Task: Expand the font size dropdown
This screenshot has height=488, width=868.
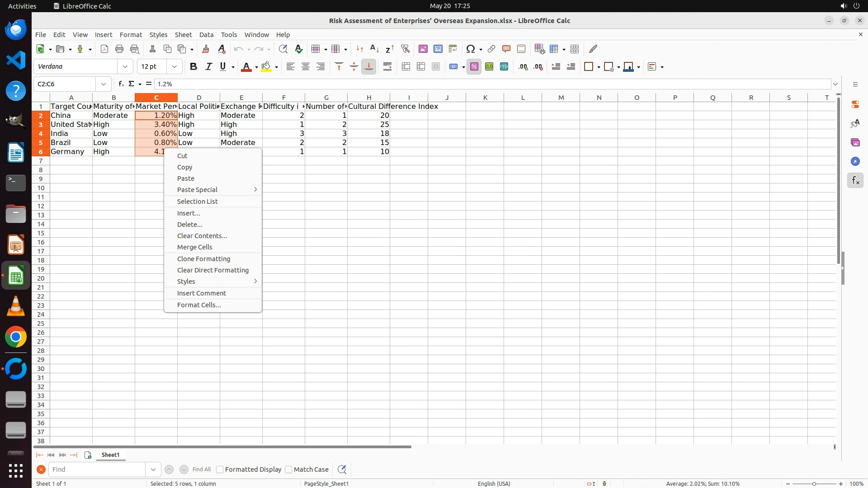Action: [174, 67]
